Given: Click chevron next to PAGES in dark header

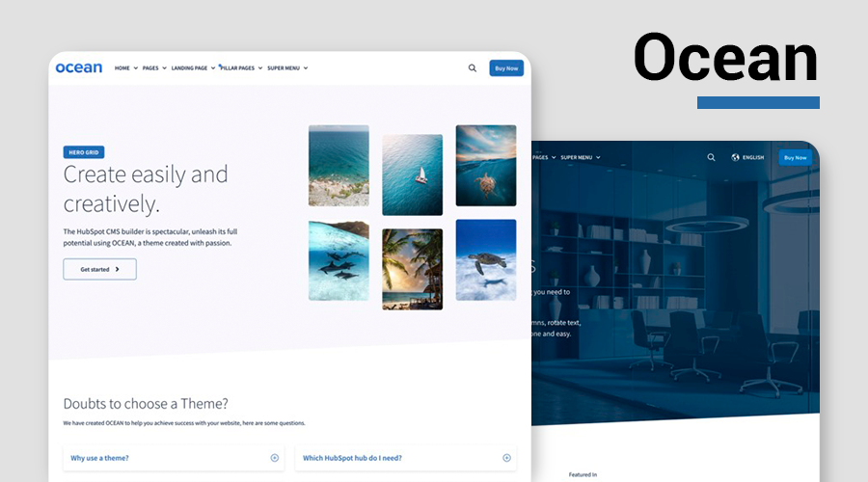Looking at the screenshot, I should pyautogui.click(x=554, y=157).
